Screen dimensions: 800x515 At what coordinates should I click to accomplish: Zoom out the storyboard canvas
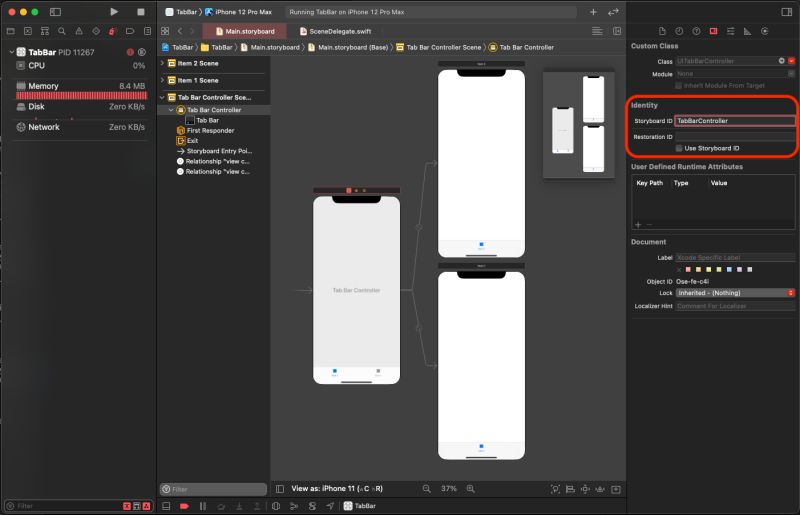tap(427, 488)
